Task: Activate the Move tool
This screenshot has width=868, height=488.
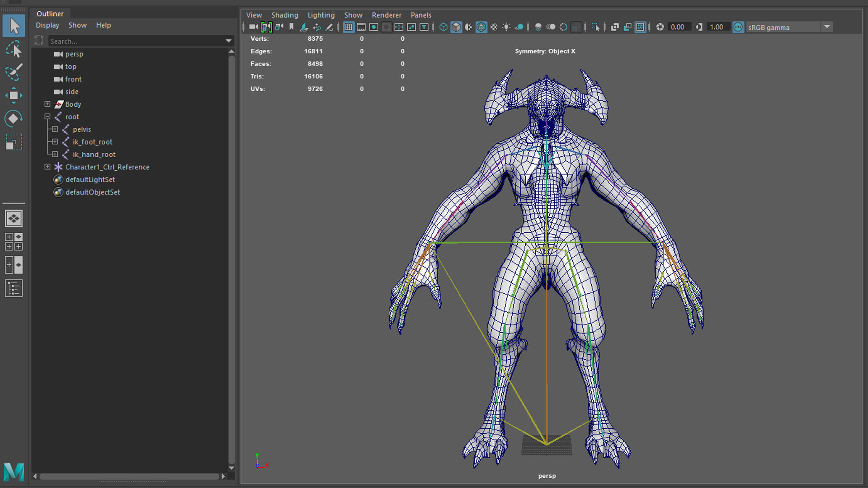Action: click(14, 95)
